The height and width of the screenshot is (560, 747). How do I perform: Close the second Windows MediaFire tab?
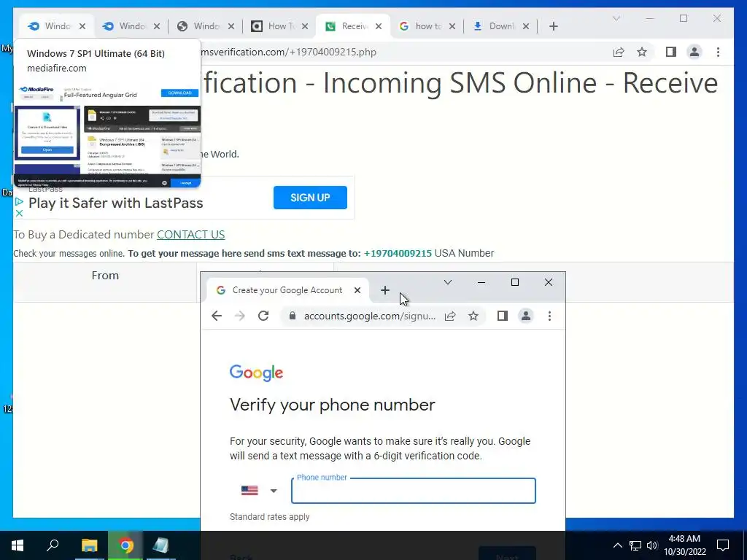coord(157,26)
